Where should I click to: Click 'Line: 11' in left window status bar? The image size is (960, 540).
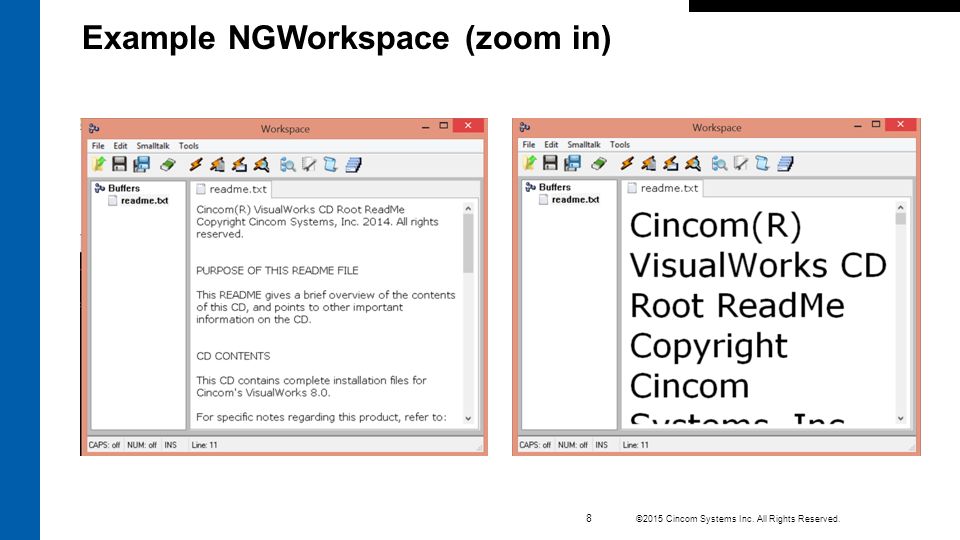point(204,445)
